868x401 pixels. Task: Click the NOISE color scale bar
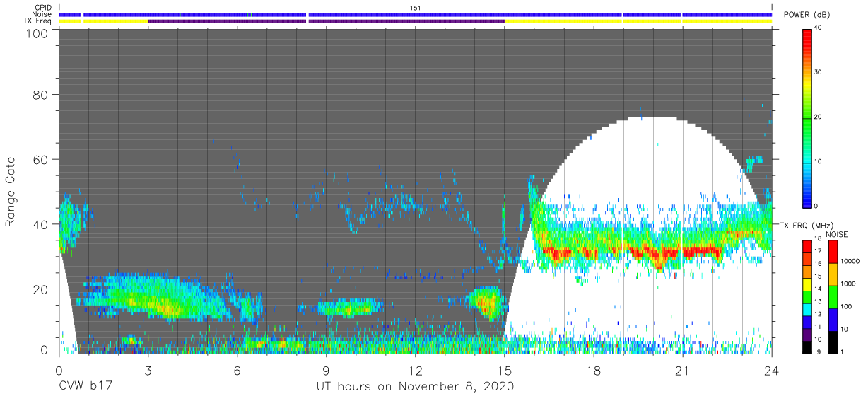coord(833,297)
